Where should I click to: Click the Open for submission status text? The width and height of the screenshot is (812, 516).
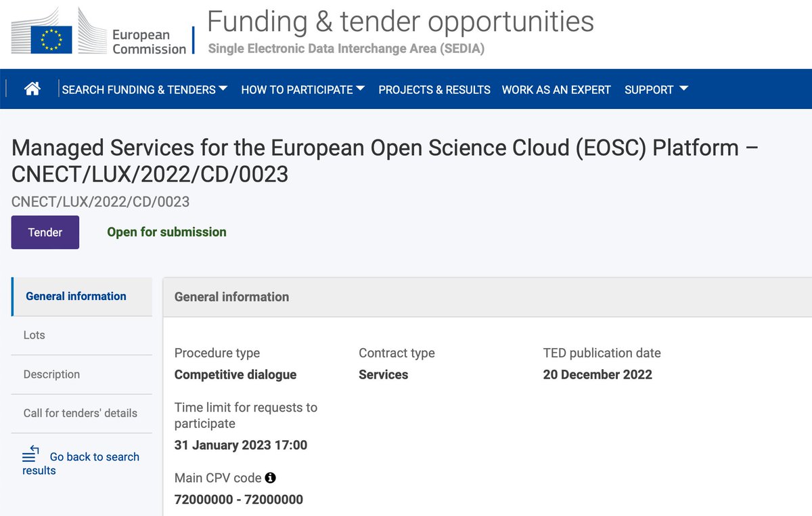(166, 232)
